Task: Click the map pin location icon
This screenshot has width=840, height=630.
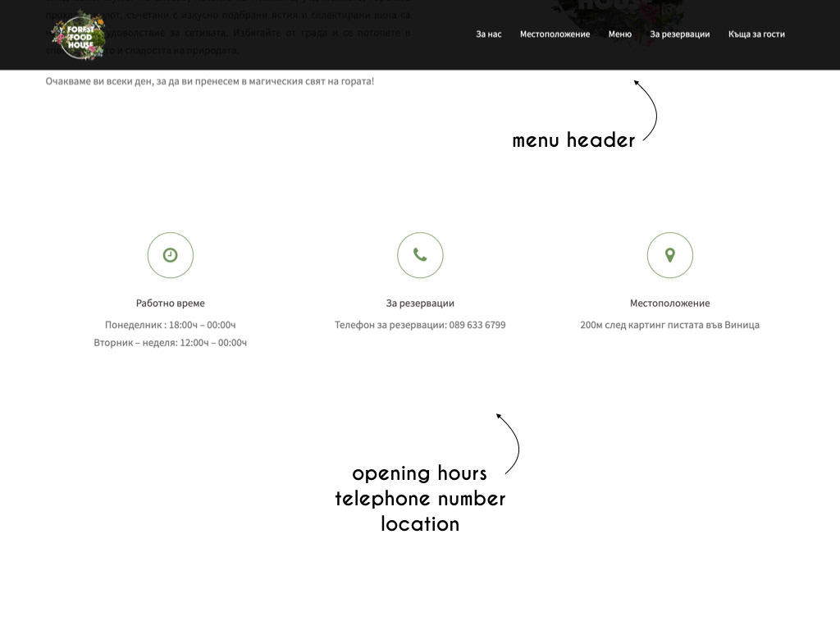Action: [669, 255]
